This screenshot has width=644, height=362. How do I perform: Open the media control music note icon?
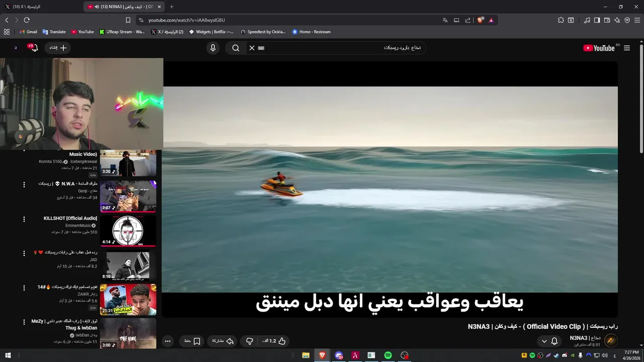tap(587, 20)
